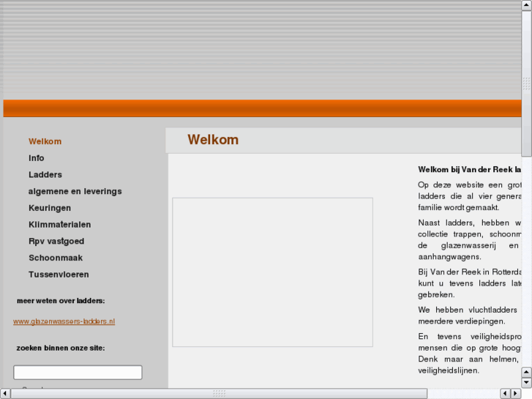This screenshot has width=532, height=399.
Task: Click the word 'aanhangwagens.' in the text
Action: [449, 257]
